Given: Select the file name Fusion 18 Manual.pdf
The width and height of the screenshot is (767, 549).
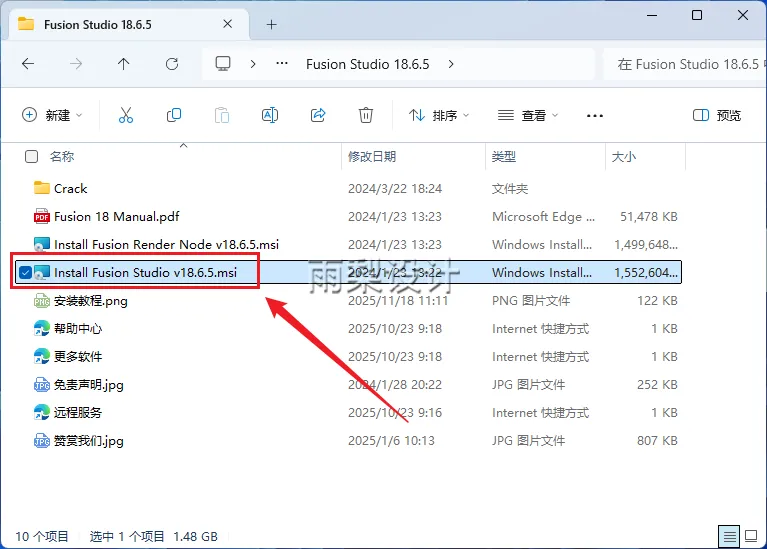Looking at the screenshot, I should (x=116, y=216).
